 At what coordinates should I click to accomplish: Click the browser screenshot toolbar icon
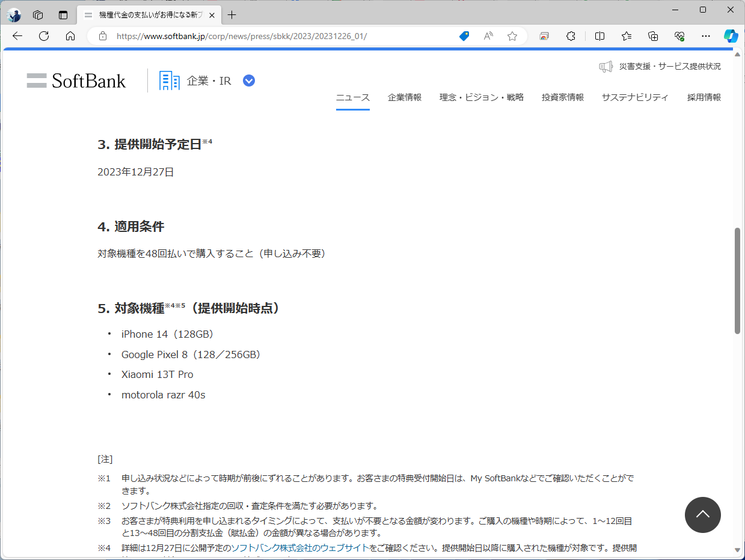tap(544, 36)
